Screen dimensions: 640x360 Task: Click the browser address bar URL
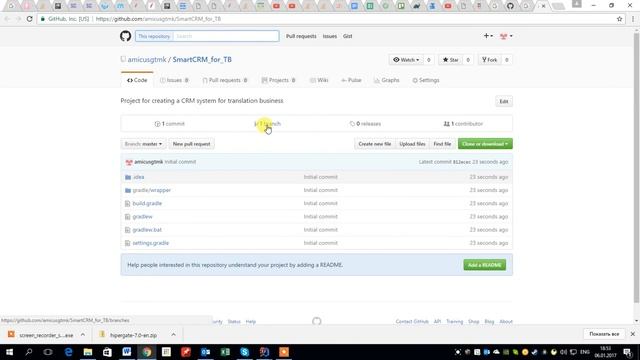click(x=158, y=19)
